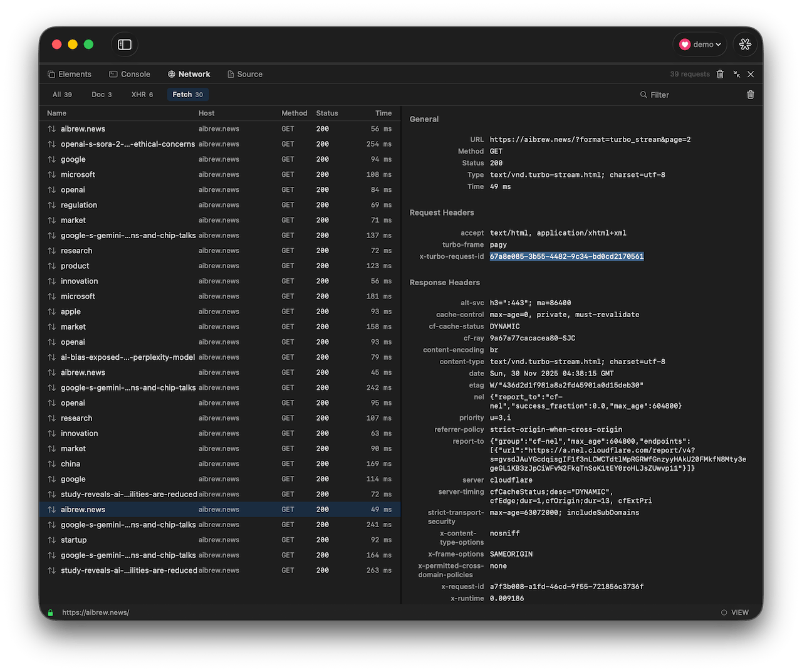802x672 pixels.
Task: Close DevTools with the X icon
Action: coord(750,74)
